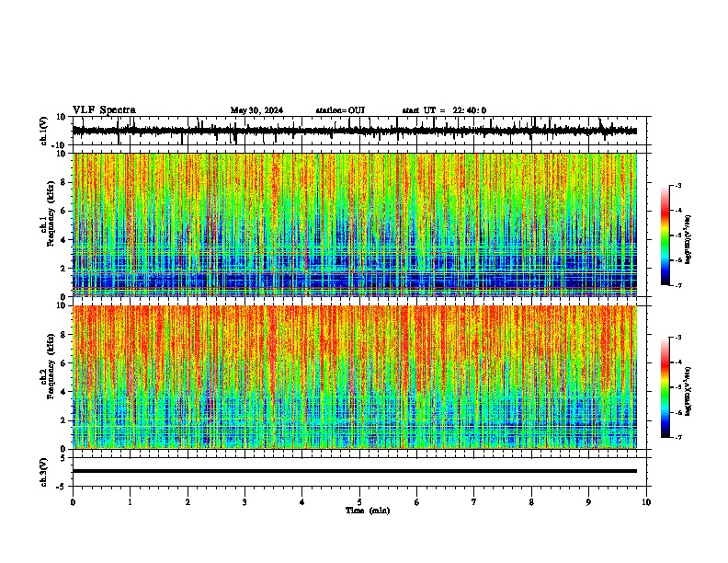
Task: Click the time axis tick label "7"
Action: pyautogui.click(x=474, y=502)
